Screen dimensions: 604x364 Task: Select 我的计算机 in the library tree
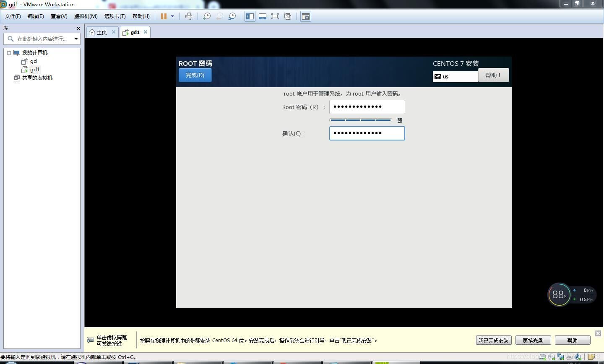pos(34,53)
